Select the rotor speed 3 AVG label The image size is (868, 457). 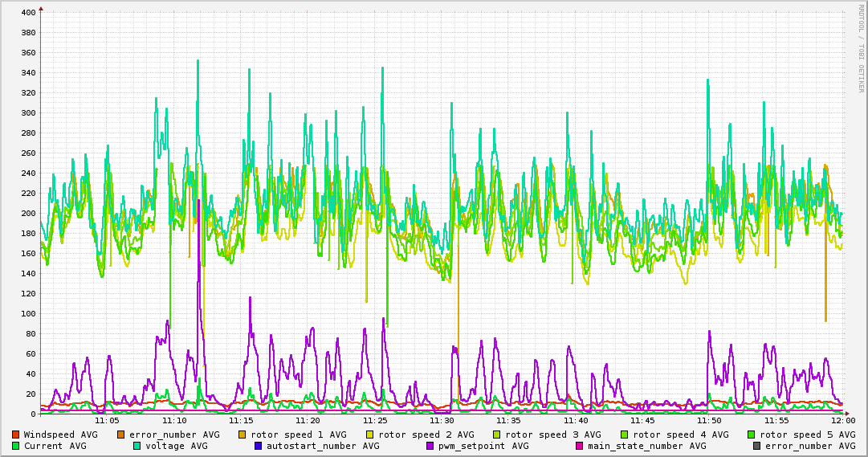[553, 435]
